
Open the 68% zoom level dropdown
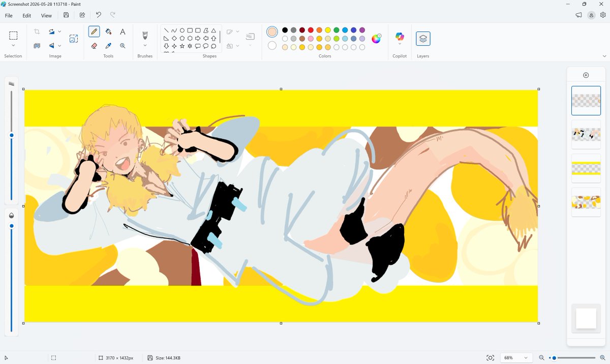(x=516, y=358)
